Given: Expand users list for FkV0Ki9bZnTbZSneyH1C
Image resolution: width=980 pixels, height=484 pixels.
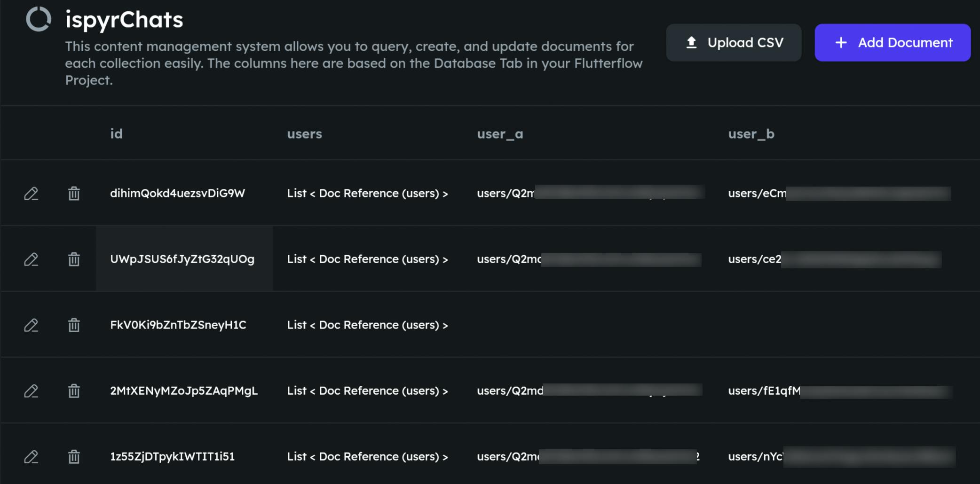Looking at the screenshot, I should click(x=367, y=325).
